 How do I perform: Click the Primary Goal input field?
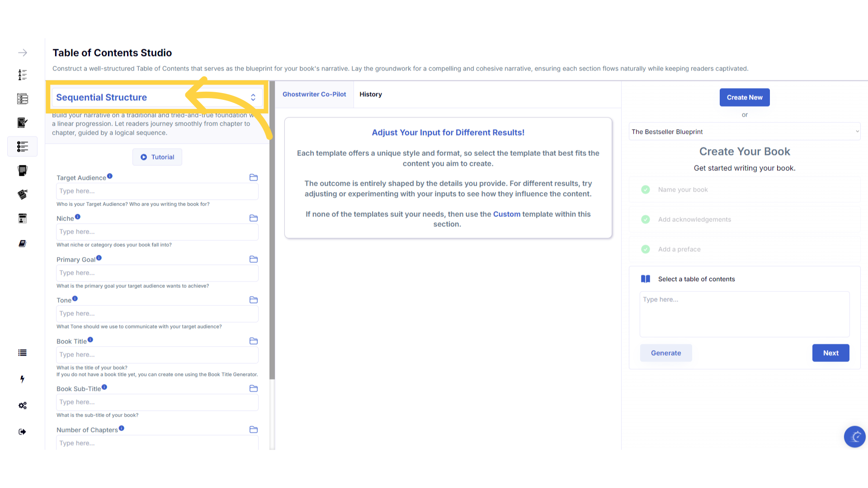[x=157, y=273]
